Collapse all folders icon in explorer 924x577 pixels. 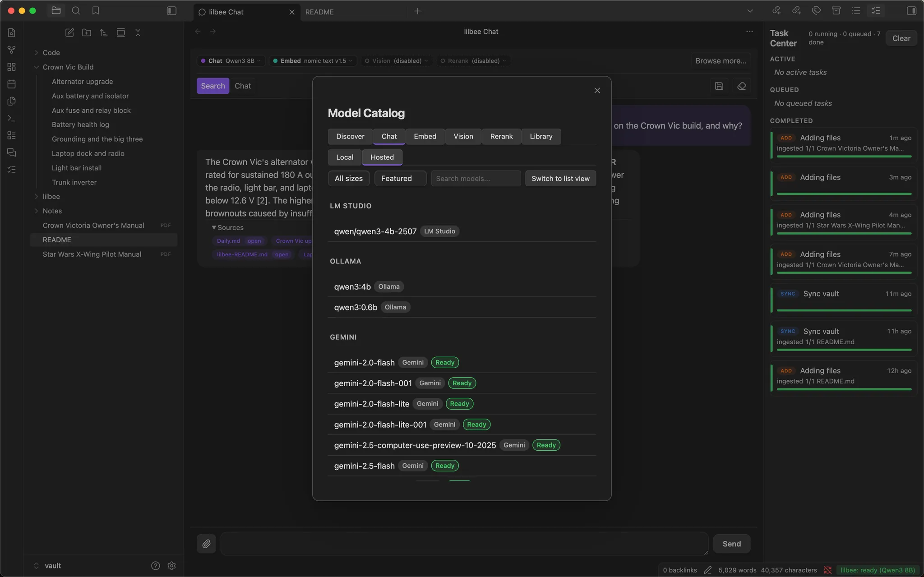(x=138, y=32)
